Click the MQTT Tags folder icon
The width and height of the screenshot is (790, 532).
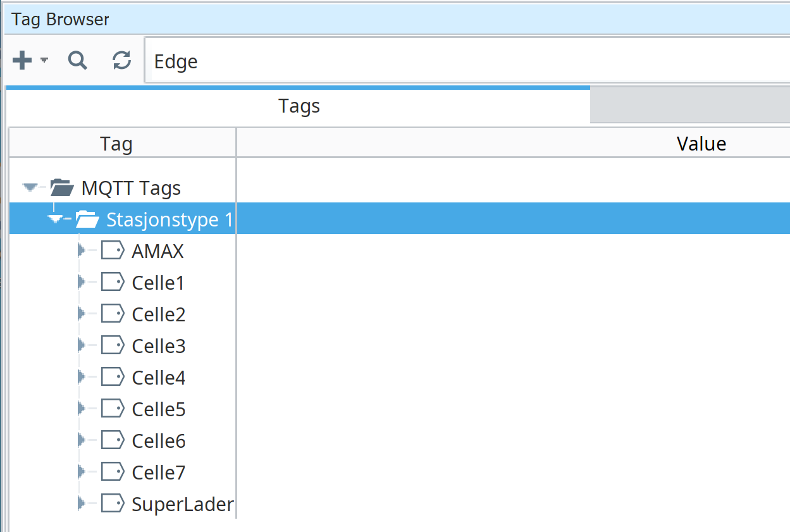(62, 188)
